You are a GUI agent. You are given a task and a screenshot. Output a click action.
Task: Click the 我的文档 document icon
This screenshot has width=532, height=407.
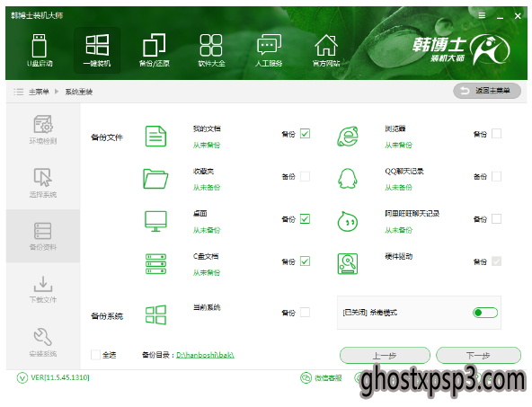coord(155,137)
